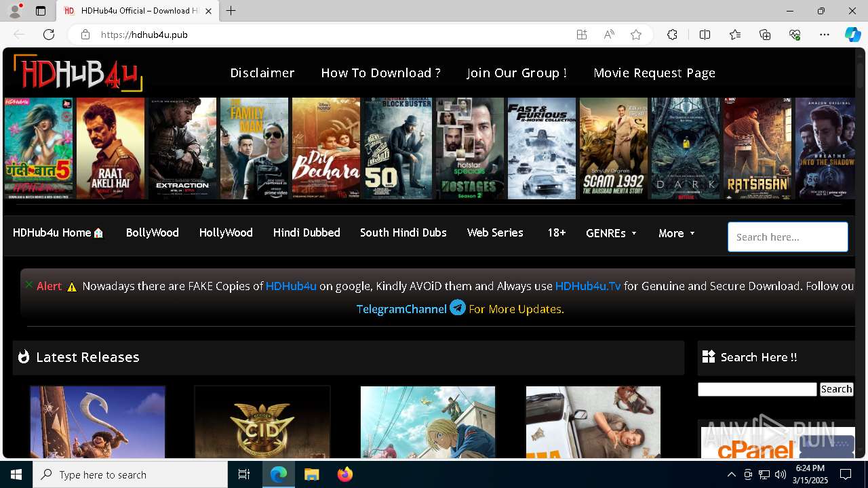Open Dark series poster

686,148
